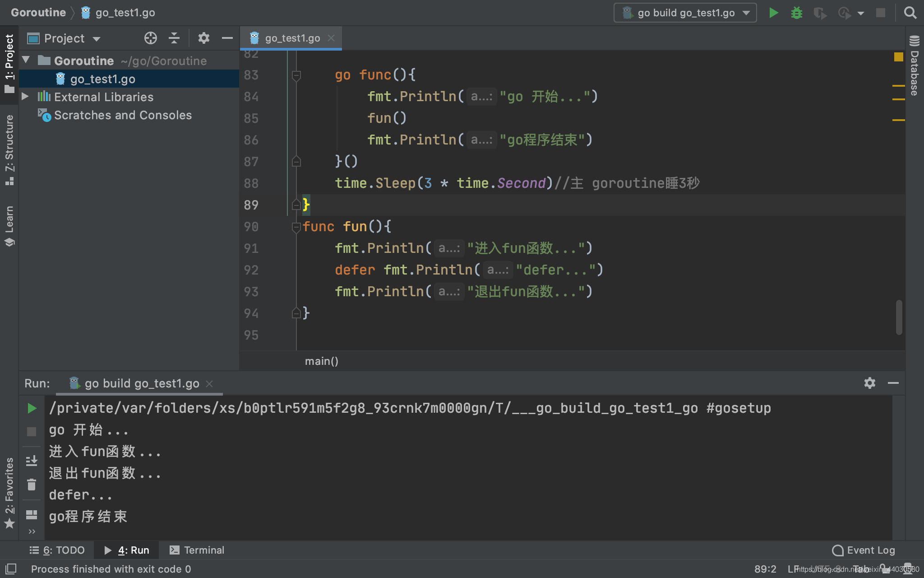Click the 89:2 cursor position indicator
Image resolution: width=924 pixels, height=578 pixels.
765,569
